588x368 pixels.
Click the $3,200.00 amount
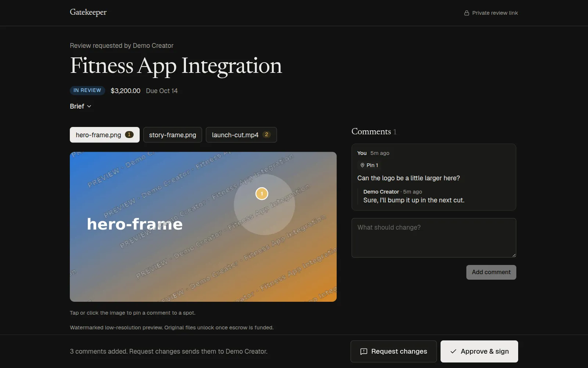tap(125, 91)
